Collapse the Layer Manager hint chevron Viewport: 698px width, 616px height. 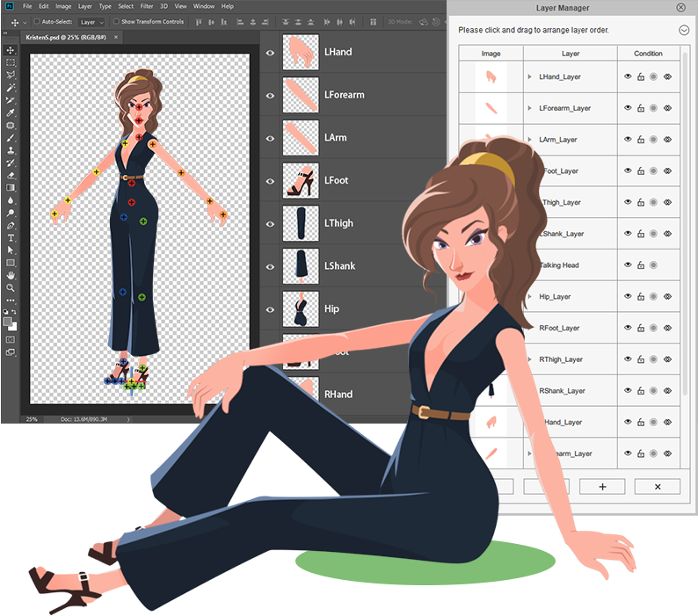coord(684,30)
